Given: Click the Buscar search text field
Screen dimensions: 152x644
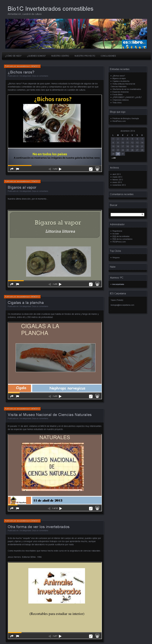Looking at the screenshot, I should 125,214.
